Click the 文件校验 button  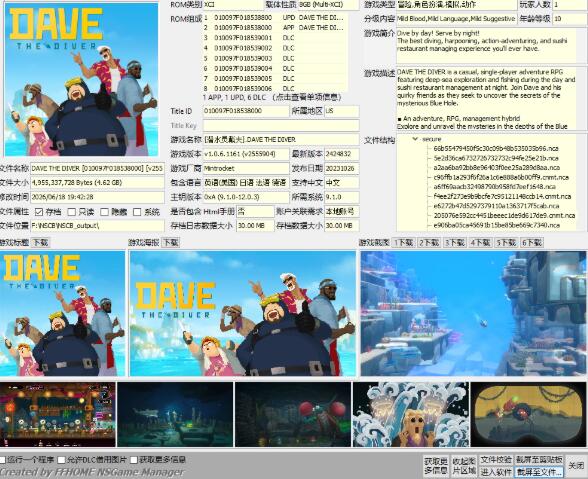496,459
